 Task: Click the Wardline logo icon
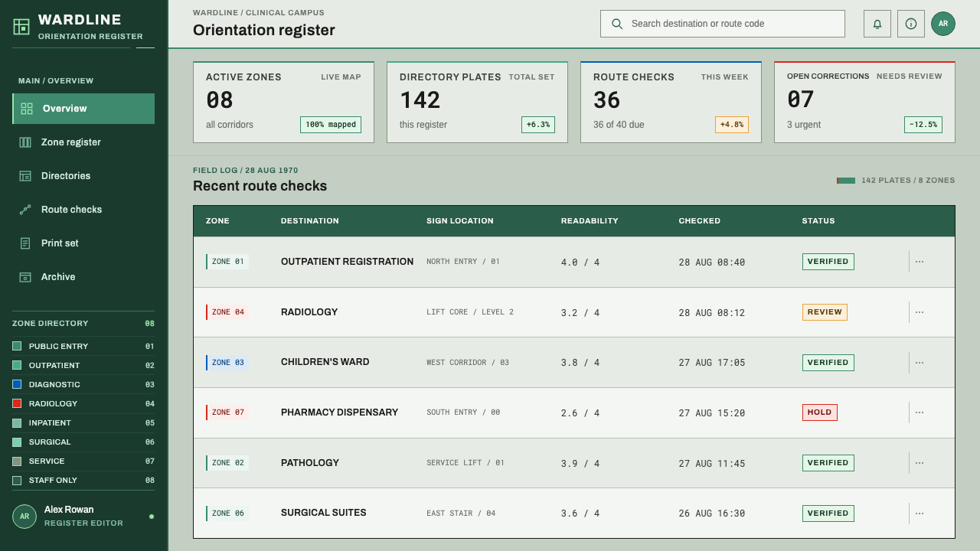(x=21, y=27)
